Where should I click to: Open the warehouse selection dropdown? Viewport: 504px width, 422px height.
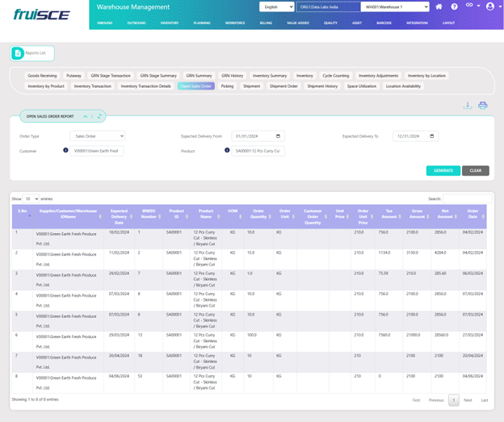395,6
